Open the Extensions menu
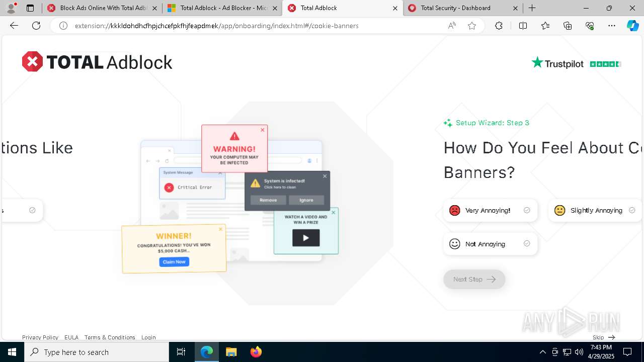This screenshot has height=362, width=644. 499,26
